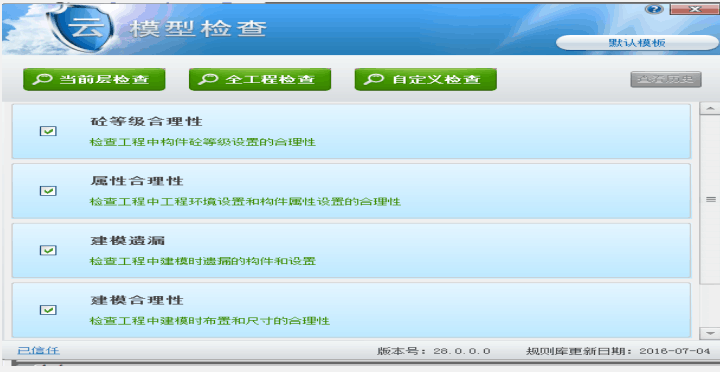
Task: Toggle the 建模合理性 checkbox
Action: tap(48, 310)
